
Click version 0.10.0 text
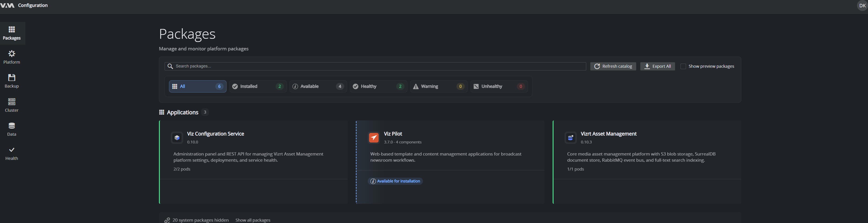[x=193, y=142]
